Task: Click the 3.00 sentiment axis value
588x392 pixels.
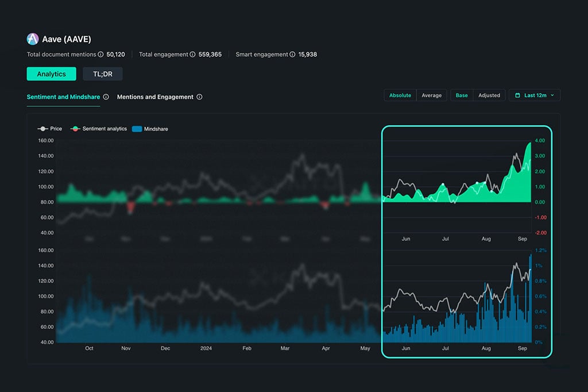Action: pyautogui.click(x=540, y=156)
